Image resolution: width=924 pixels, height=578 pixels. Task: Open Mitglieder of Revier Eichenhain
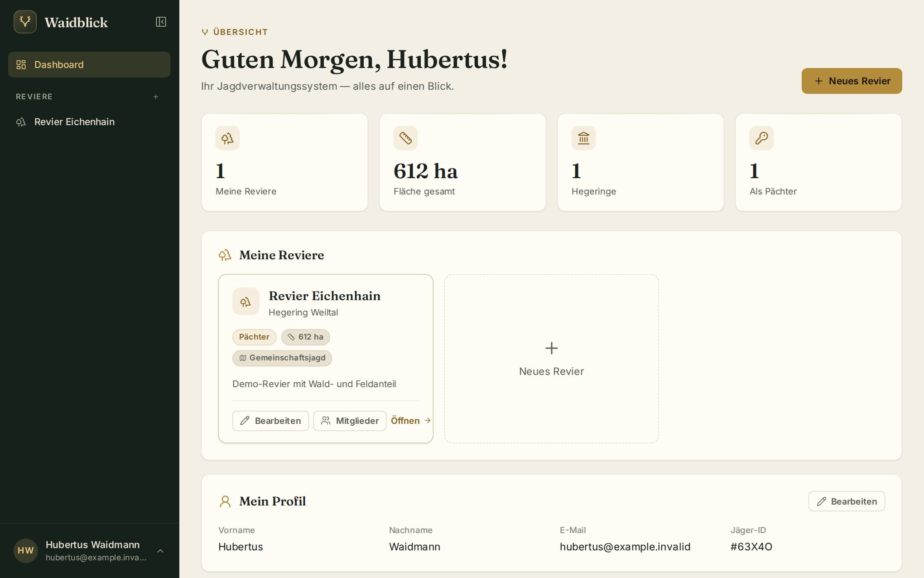350,421
